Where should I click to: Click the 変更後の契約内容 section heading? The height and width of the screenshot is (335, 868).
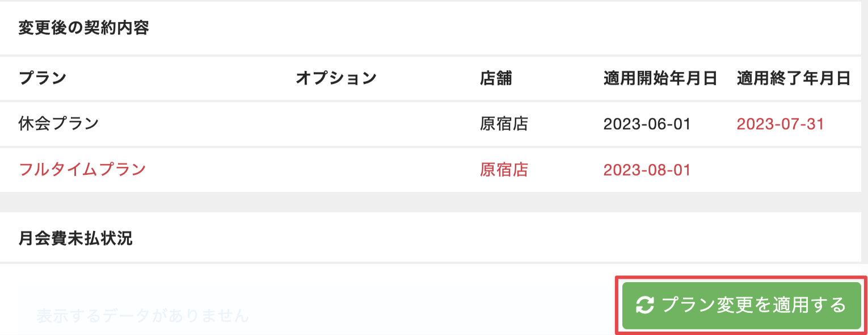83,28
